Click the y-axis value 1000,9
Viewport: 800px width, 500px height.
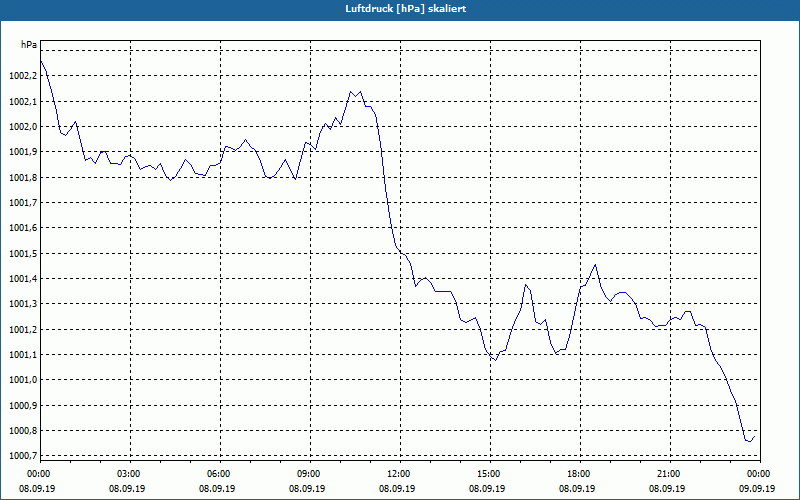(23, 406)
